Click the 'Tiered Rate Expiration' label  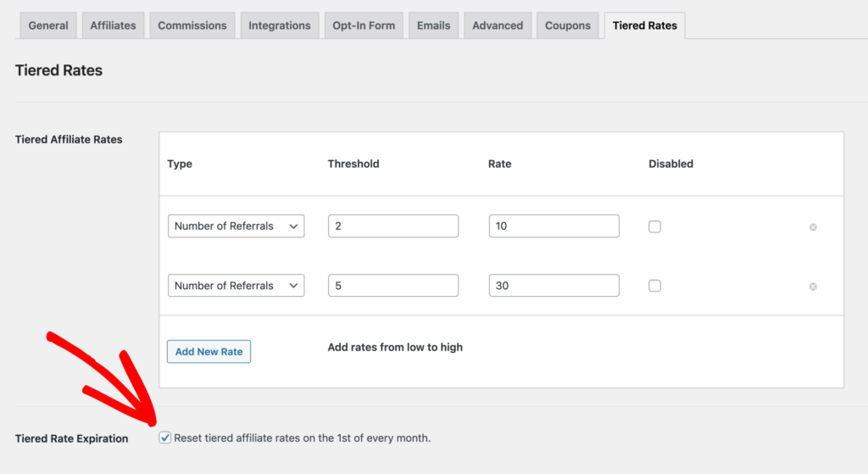pos(71,438)
